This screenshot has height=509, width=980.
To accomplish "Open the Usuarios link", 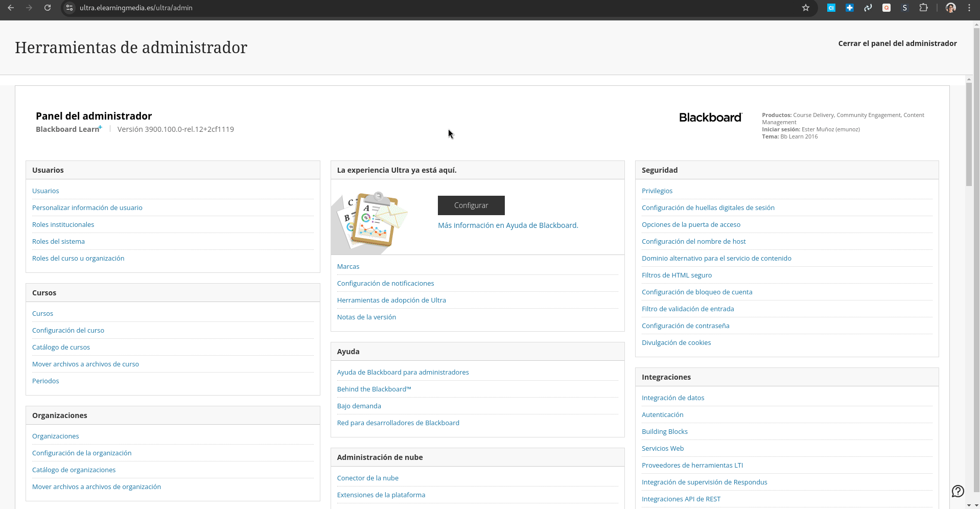I will pos(45,191).
